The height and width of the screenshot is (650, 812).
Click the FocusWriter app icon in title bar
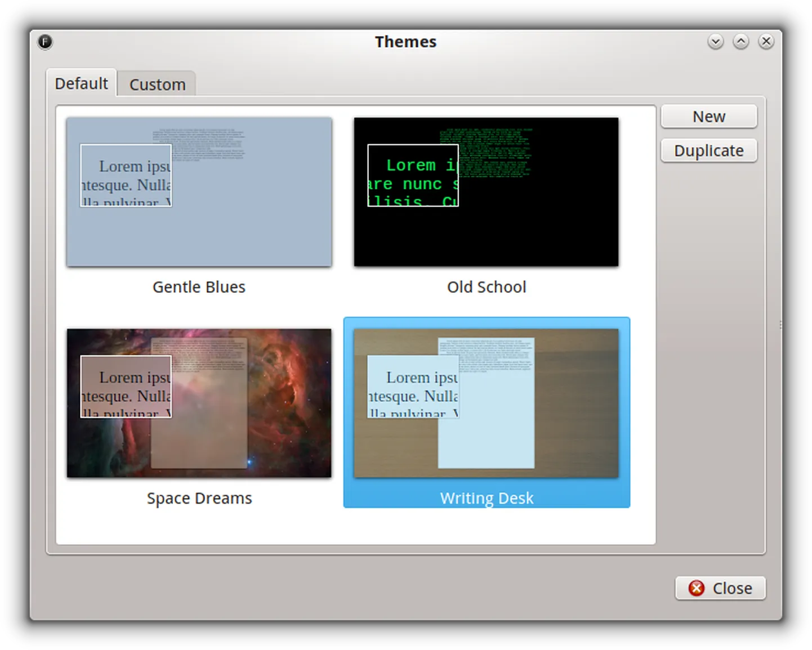point(45,42)
